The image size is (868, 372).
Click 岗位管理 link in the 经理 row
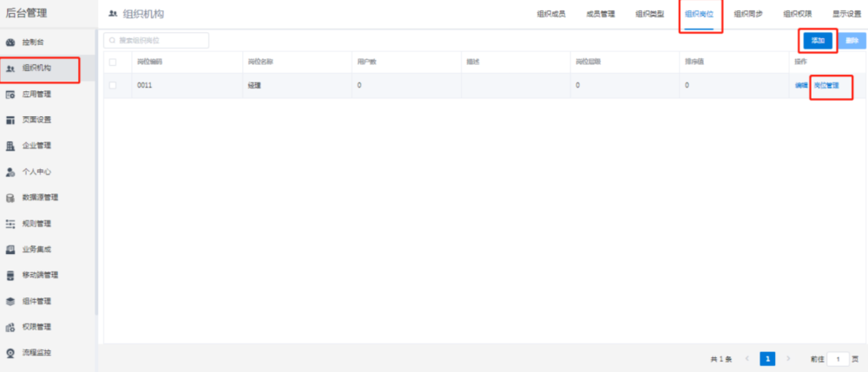pos(826,86)
